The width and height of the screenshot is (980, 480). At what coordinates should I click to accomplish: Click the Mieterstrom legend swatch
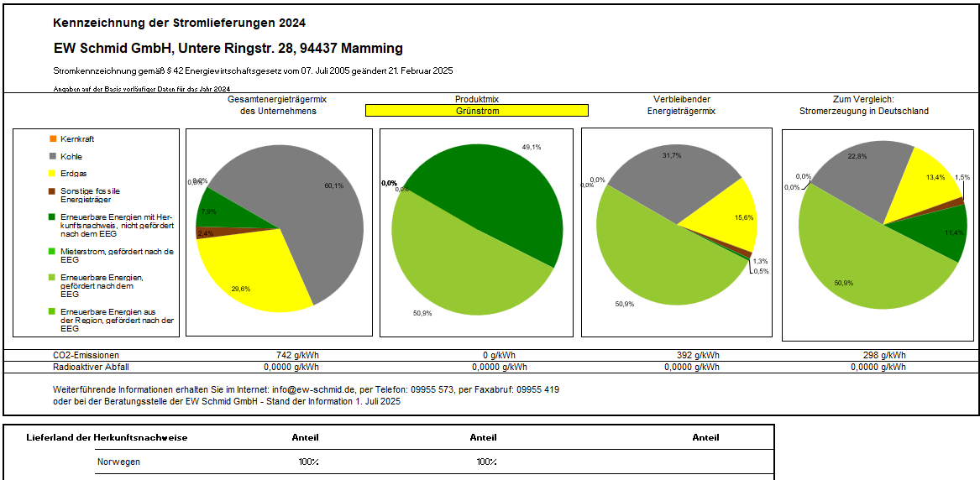(54, 251)
